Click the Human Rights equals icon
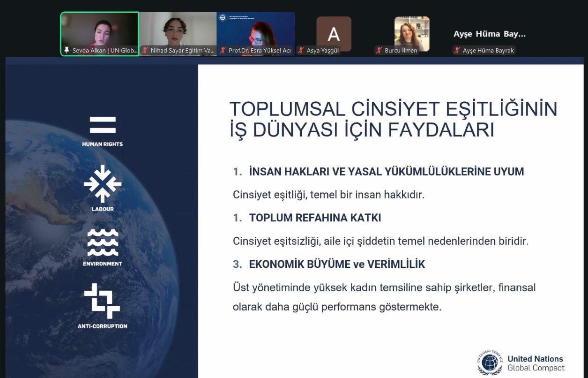Screen dimensions: 588x378 point(103,125)
